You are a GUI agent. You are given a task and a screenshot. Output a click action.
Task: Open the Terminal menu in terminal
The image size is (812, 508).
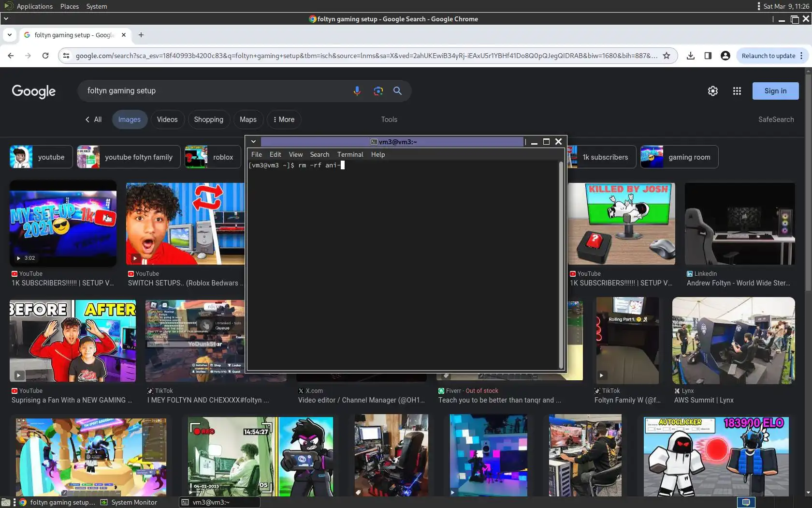click(350, 154)
